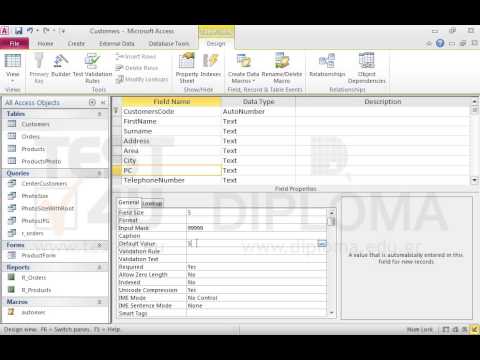480x360 pixels.
Task: Select the Design ribbon tab
Action: [216, 44]
